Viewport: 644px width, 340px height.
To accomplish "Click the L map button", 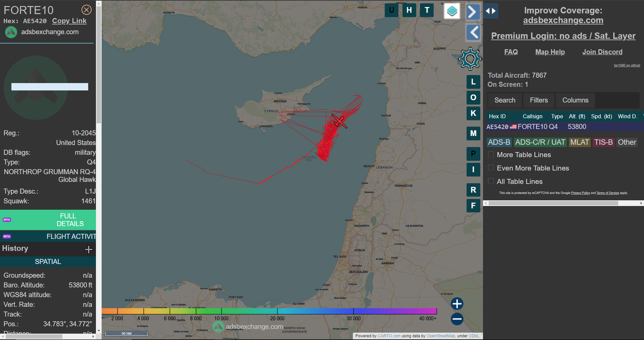I will [x=473, y=82].
